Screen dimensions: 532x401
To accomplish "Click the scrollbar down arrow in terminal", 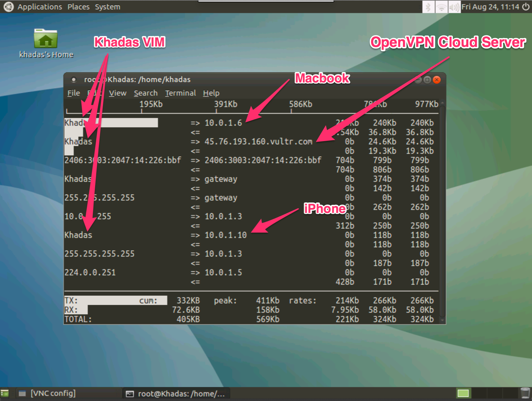I will click(x=442, y=320).
